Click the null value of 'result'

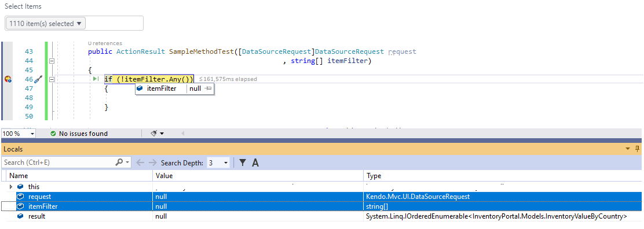(x=161, y=216)
